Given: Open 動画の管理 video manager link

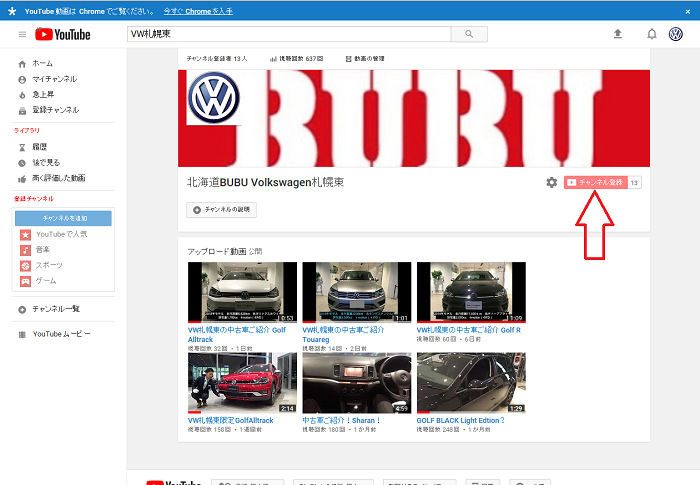Looking at the screenshot, I should click(365, 59).
